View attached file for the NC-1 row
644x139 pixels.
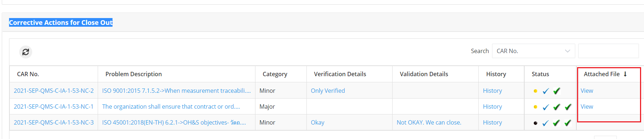pos(587,107)
